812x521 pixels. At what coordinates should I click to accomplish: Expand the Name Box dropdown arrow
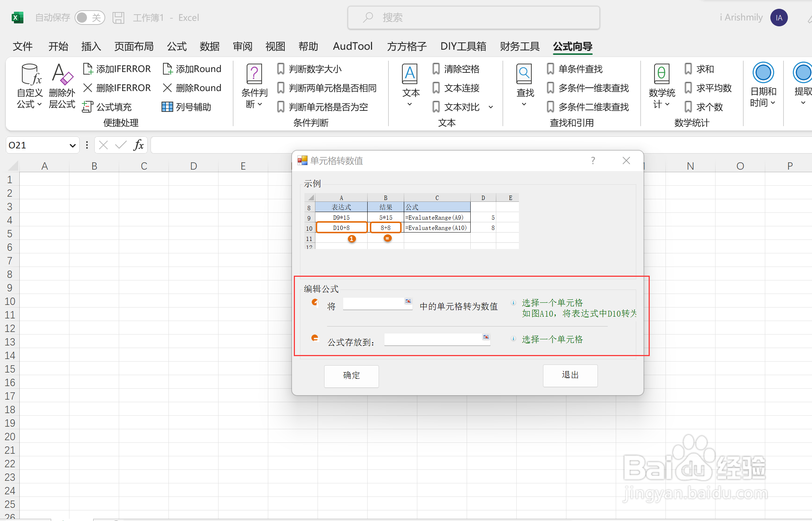[72, 146]
